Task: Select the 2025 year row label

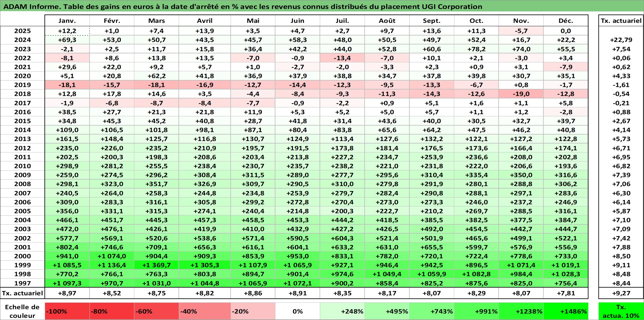Action: point(23,31)
